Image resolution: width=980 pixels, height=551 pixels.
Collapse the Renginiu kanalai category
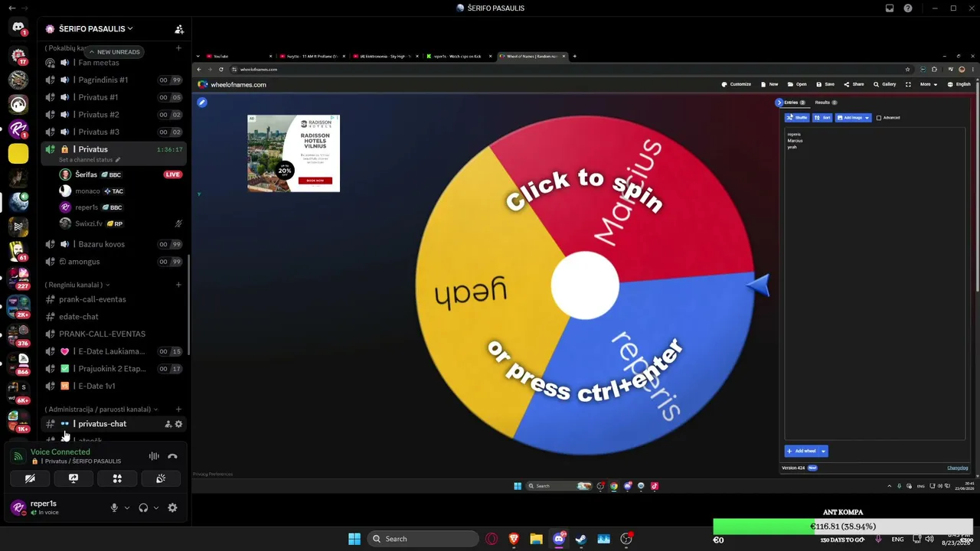tap(77, 285)
